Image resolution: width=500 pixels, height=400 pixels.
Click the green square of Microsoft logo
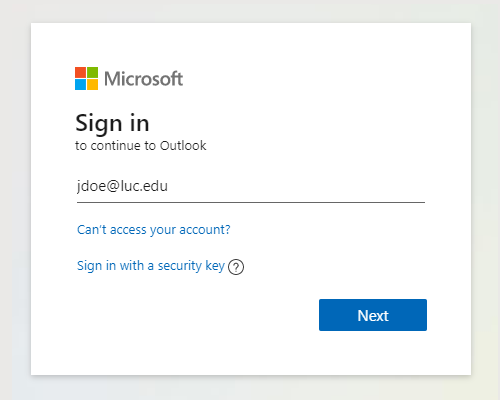coord(93,72)
